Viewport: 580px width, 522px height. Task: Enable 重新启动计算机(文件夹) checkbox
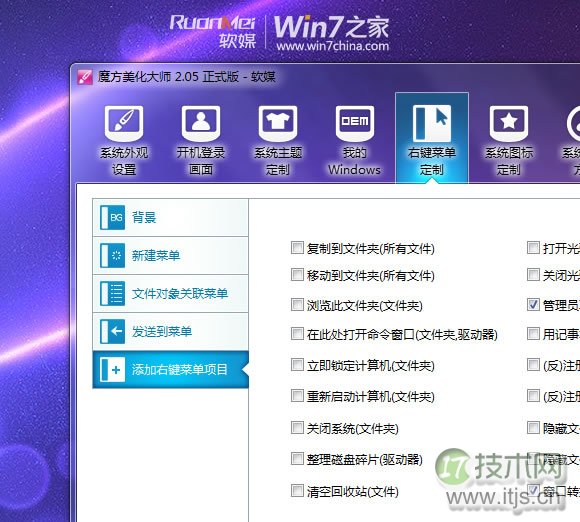point(297,395)
